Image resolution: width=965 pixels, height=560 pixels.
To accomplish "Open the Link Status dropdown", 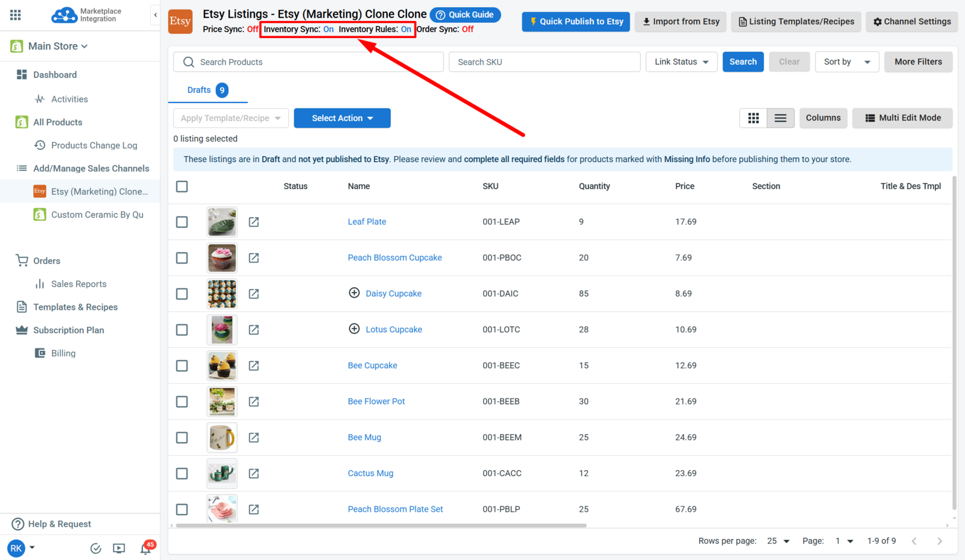I will (x=682, y=62).
